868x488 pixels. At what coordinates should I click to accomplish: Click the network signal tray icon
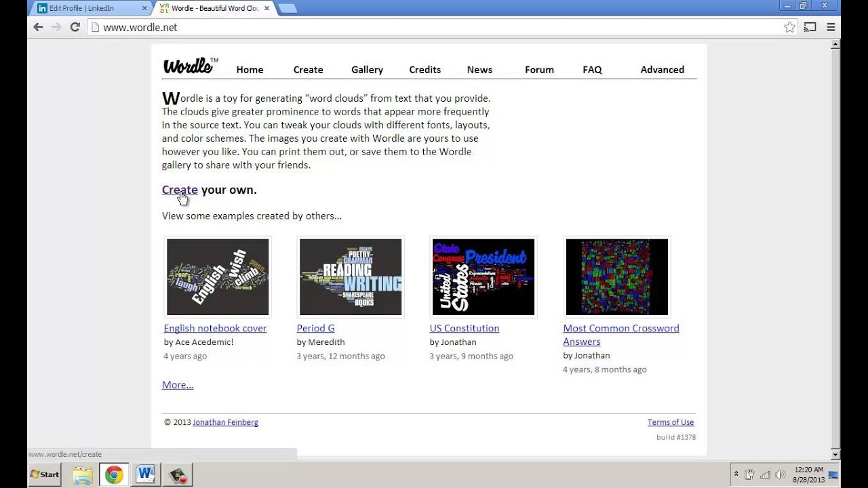765,474
